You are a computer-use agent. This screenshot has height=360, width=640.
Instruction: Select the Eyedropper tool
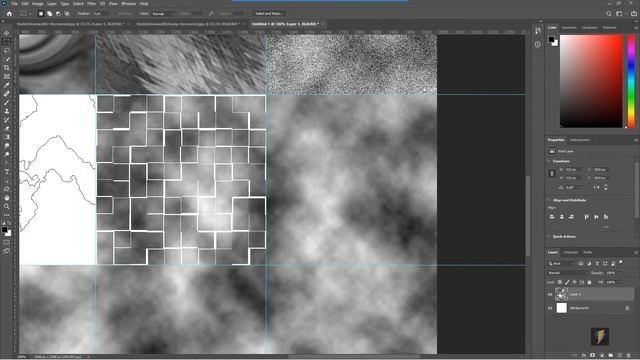click(x=7, y=85)
